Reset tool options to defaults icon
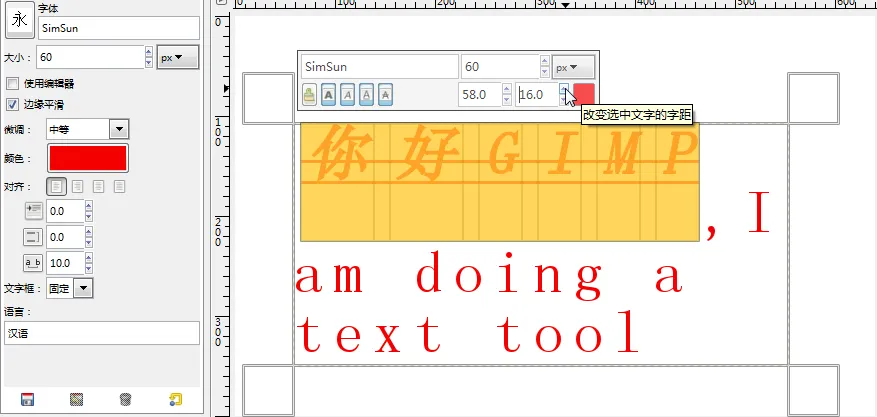Viewport: 877px width, 417px height. click(x=175, y=399)
